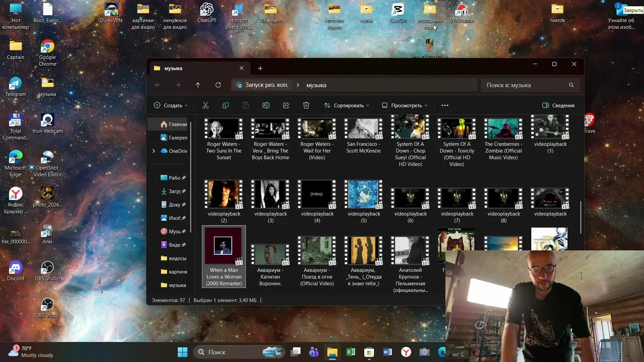644x362 pixels.
Task: Open the Сортировать sort dropdown
Action: point(346,106)
